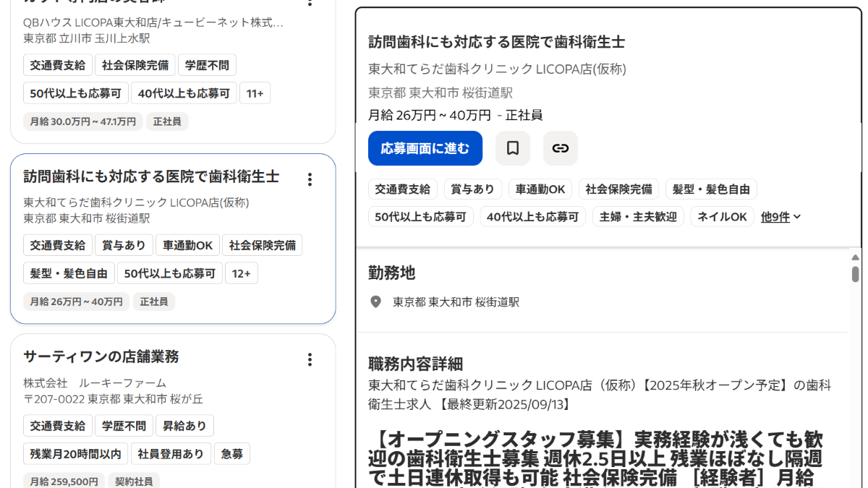Click 株式会社 ルーキーファーム company name
The image size is (868, 488).
tap(95, 383)
